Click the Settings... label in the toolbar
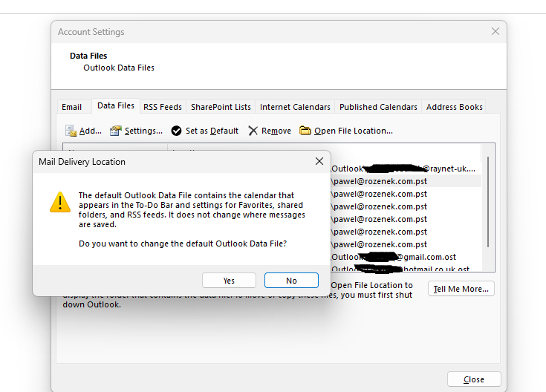The image size is (546, 392). point(143,131)
